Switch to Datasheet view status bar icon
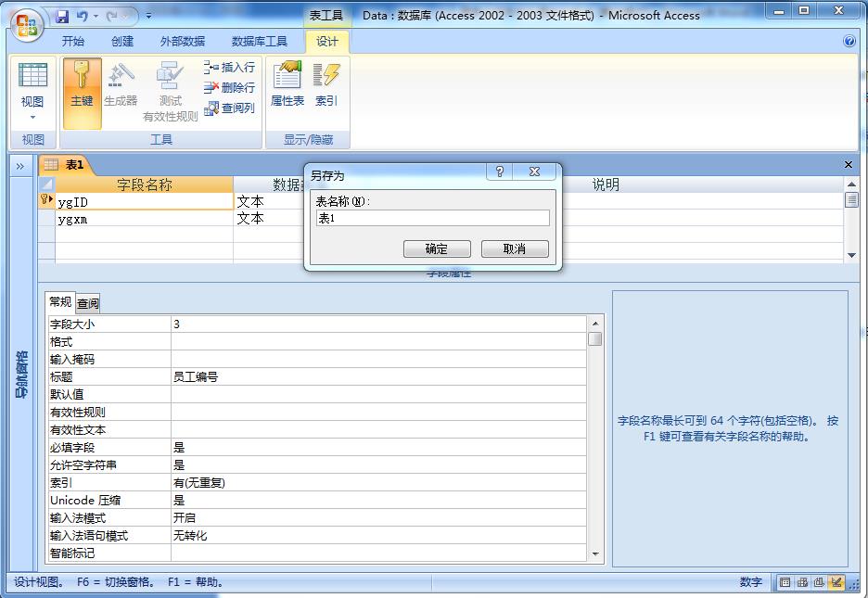The width and height of the screenshot is (868, 598). (x=785, y=582)
